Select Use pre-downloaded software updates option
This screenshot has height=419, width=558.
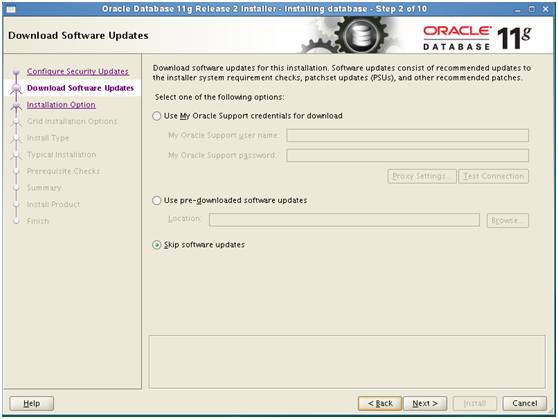tap(157, 200)
